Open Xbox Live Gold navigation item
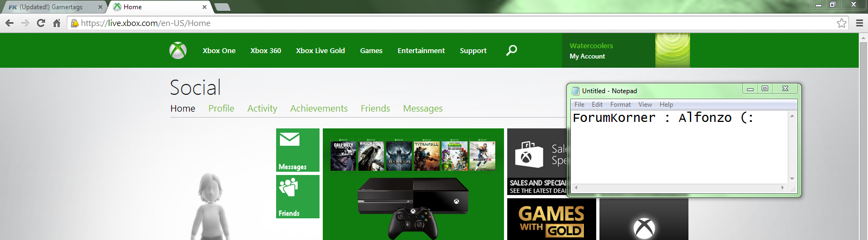Viewport: 868px width, 240px height. pyautogui.click(x=321, y=50)
